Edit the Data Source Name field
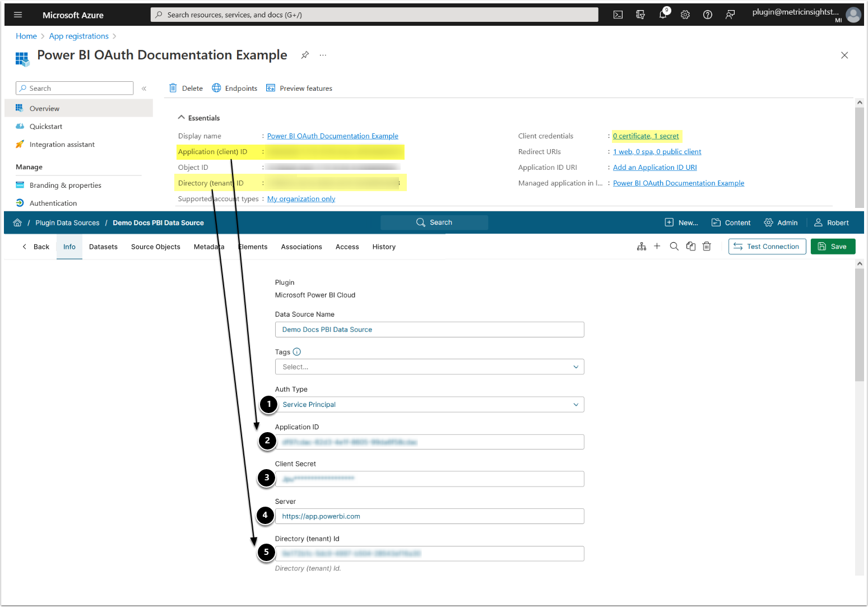The height and width of the screenshot is (607, 868). (429, 330)
